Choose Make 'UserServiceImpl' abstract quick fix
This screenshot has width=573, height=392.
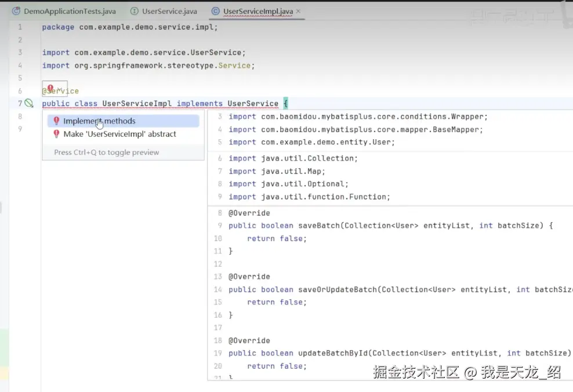(x=123, y=134)
